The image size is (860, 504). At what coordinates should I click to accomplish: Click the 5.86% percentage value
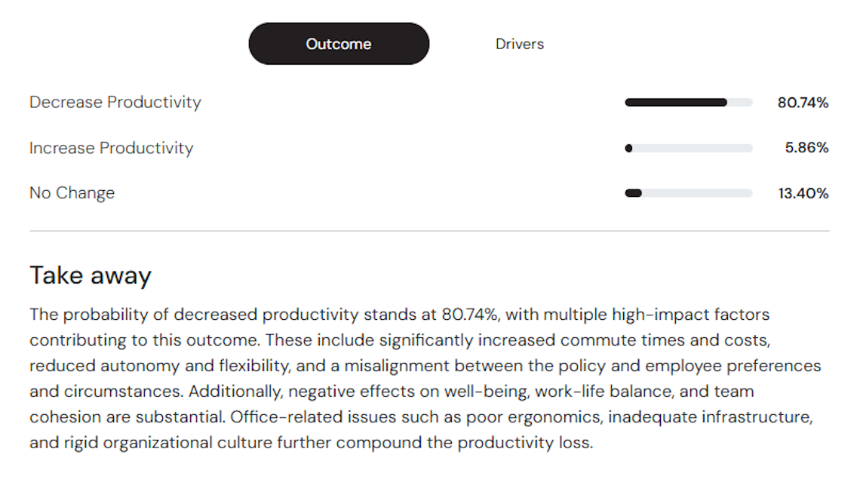click(806, 148)
